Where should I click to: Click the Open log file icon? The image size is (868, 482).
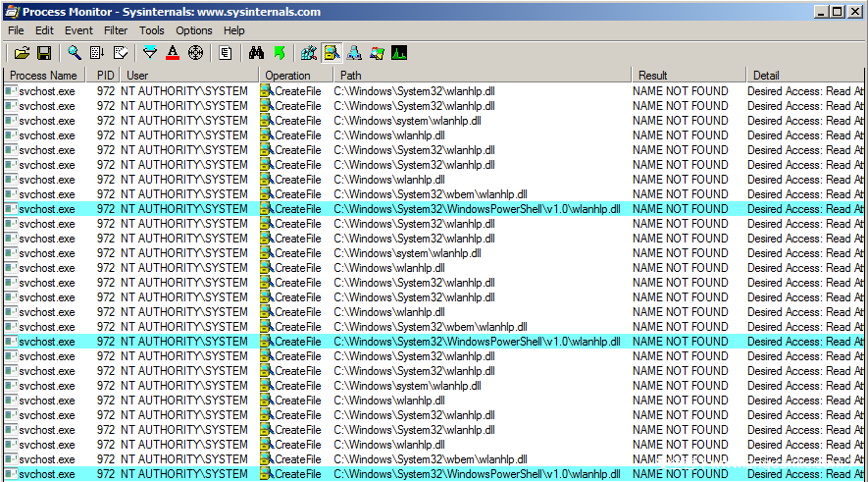coord(22,52)
